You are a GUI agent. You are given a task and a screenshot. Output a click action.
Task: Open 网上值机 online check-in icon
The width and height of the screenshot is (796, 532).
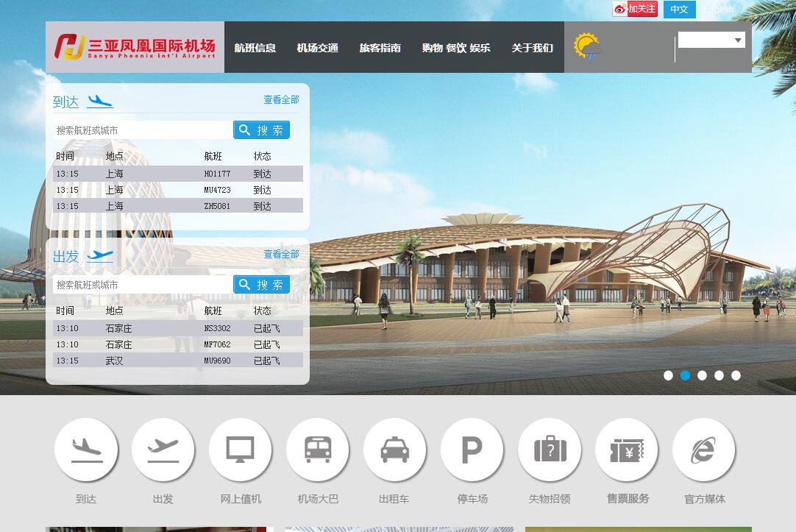click(x=241, y=450)
